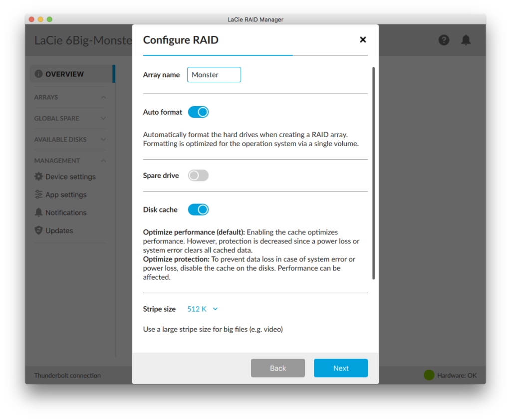Click the Updates shield icon

click(x=38, y=230)
